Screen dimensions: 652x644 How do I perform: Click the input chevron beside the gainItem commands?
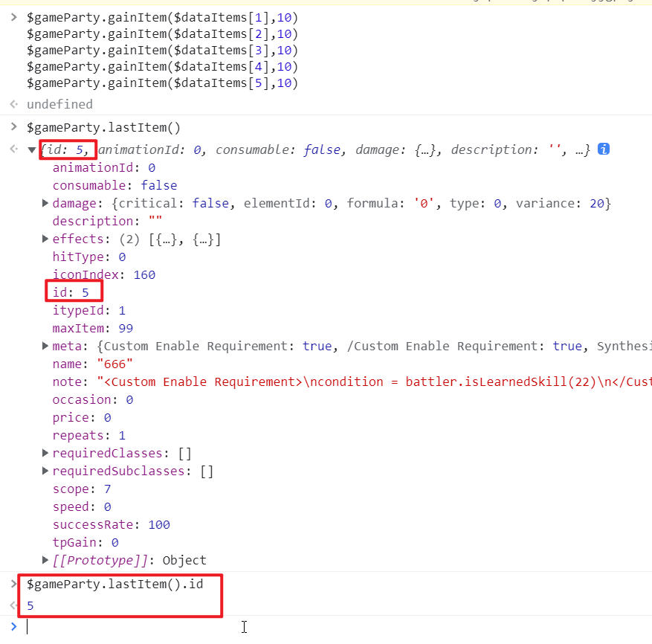coord(13,17)
